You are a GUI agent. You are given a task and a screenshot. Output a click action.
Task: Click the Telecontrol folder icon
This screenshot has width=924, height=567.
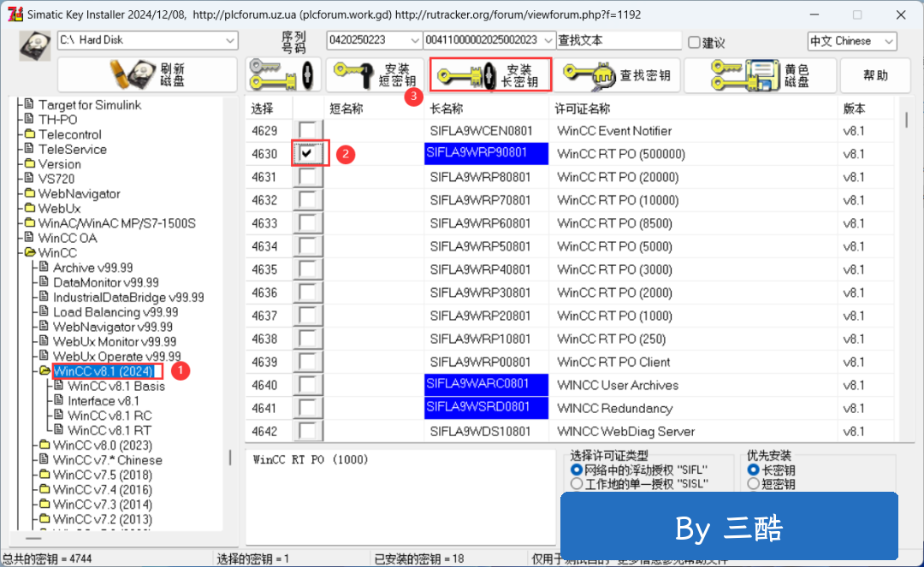(30, 134)
